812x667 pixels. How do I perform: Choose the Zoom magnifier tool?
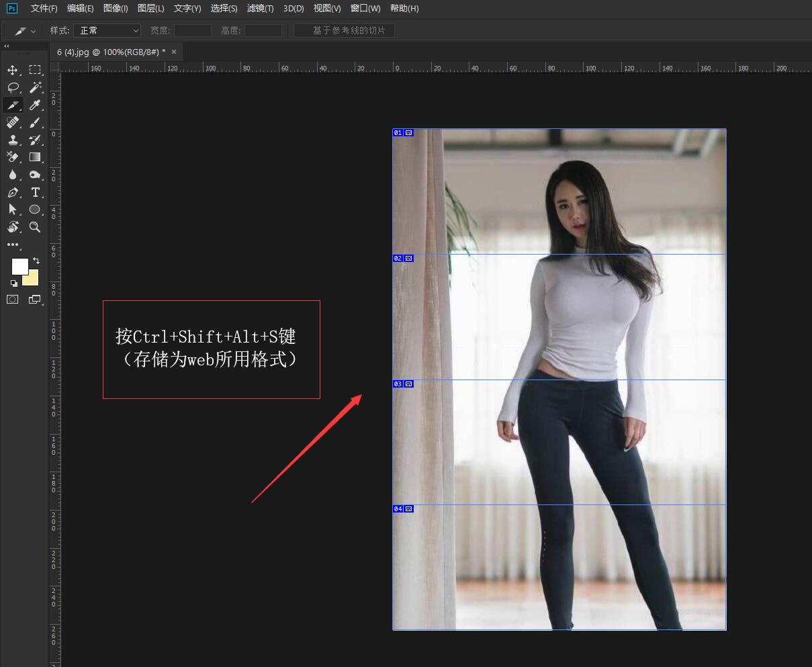click(x=35, y=227)
